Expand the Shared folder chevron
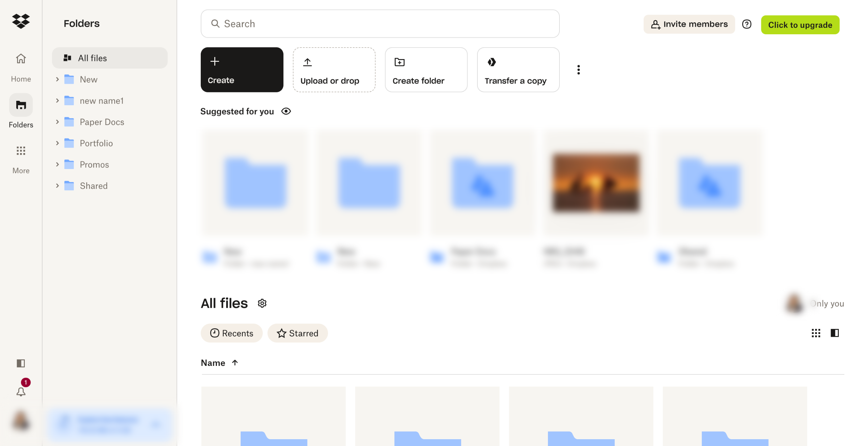 57,186
